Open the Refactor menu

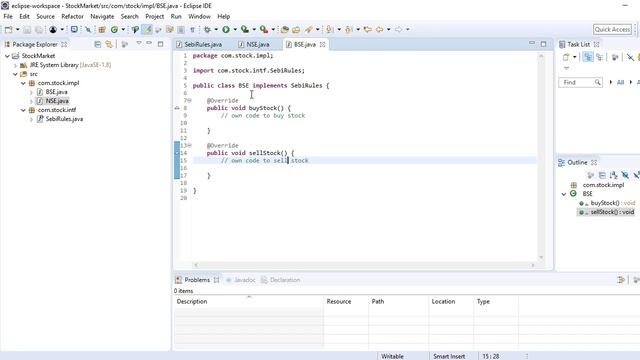click(72, 16)
